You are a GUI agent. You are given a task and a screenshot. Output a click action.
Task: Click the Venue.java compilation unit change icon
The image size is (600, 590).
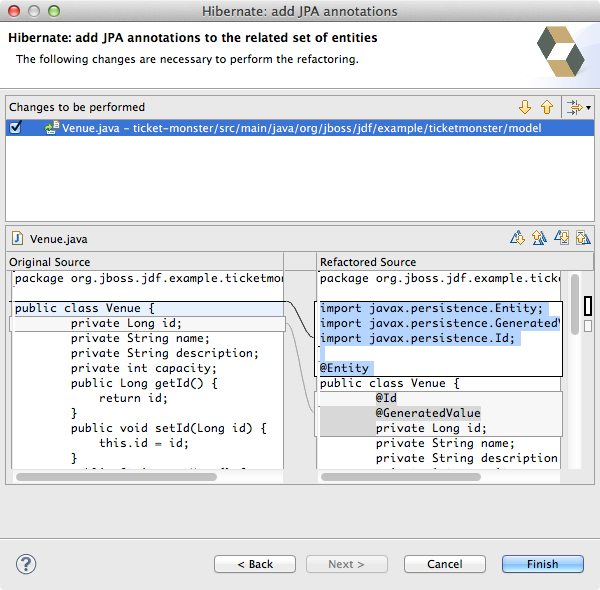coord(52,128)
